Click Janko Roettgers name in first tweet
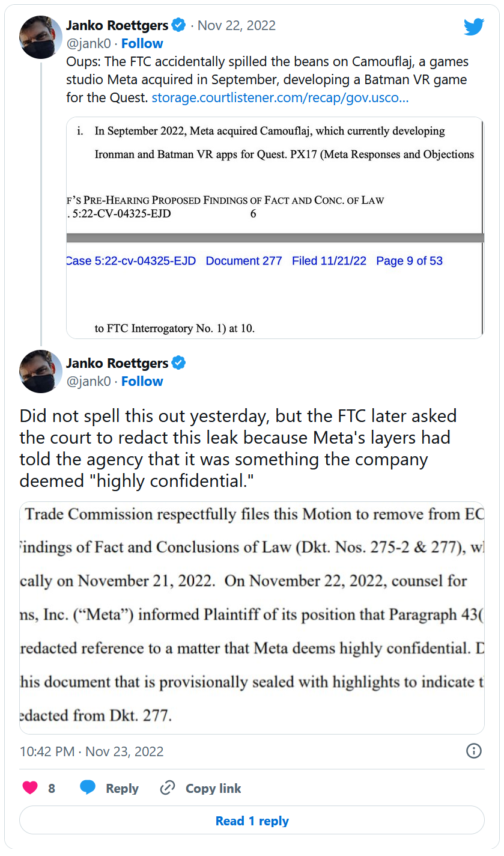This screenshot has height=856, width=504. point(117,25)
